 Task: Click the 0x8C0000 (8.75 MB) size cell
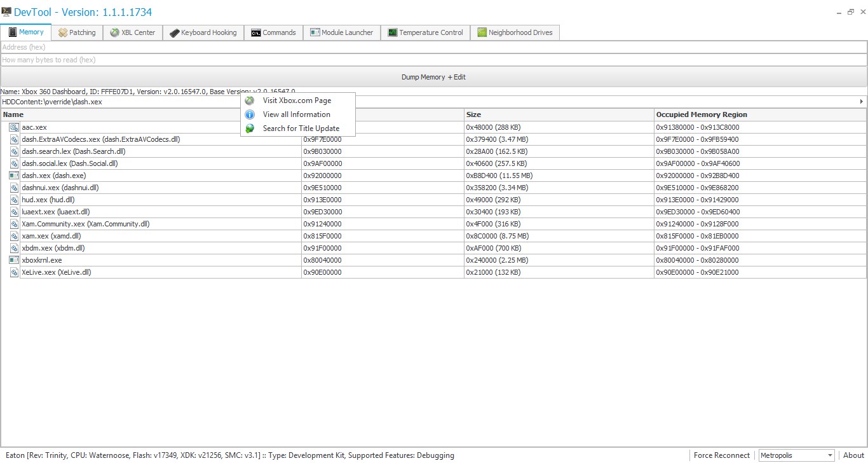pyautogui.click(x=559, y=236)
